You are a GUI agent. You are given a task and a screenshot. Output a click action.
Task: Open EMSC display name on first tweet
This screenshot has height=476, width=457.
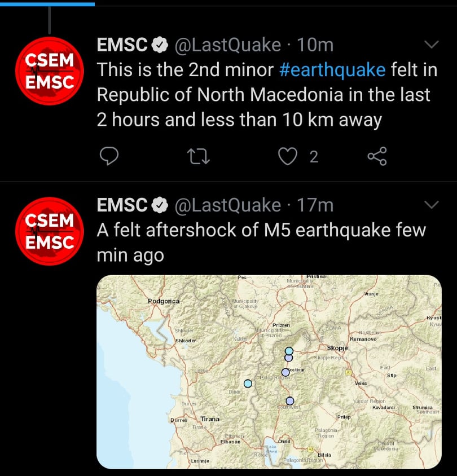click(x=122, y=45)
